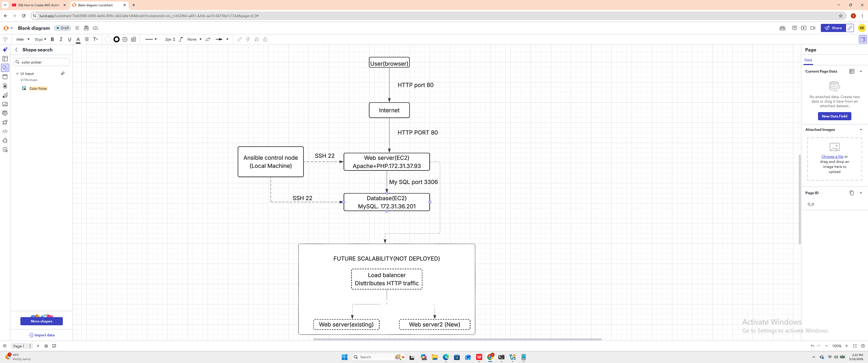Image resolution: width=868 pixels, height=363 pixels.
Task: Click the shape style options icon
Action: [125, 39]
